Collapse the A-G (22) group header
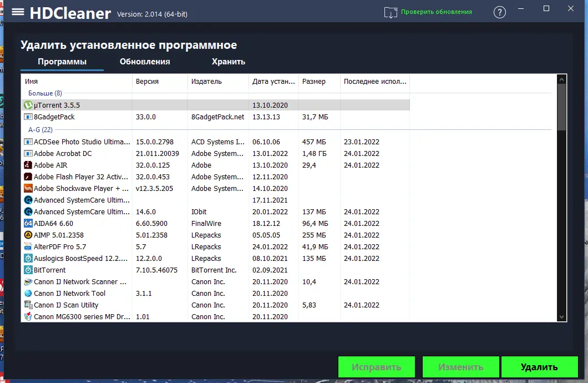 tap(40, 130)
